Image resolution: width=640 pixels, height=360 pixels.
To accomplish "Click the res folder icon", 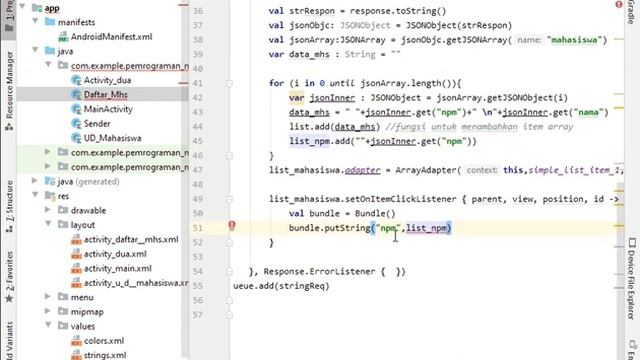I will 50,196.
